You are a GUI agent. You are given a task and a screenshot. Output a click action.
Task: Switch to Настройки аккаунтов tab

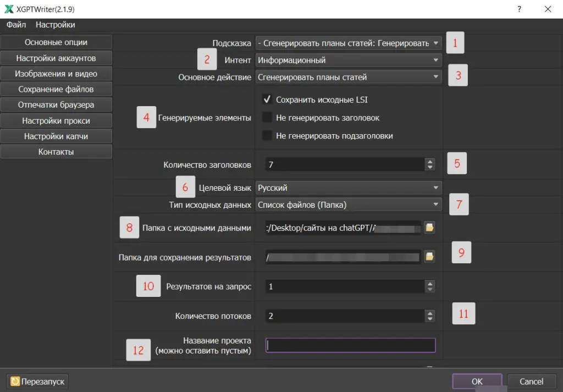(x=56, y=58)
